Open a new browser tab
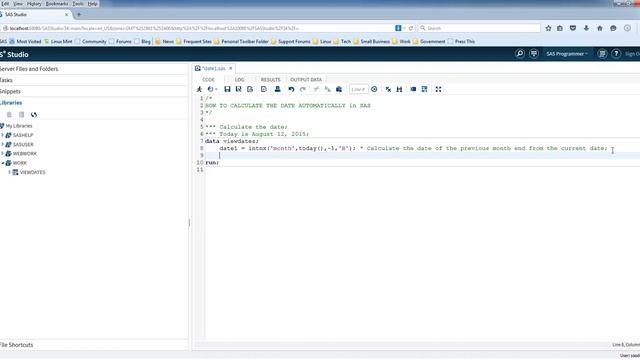Viewport: 640px width, 360px height. pos(79,14)
